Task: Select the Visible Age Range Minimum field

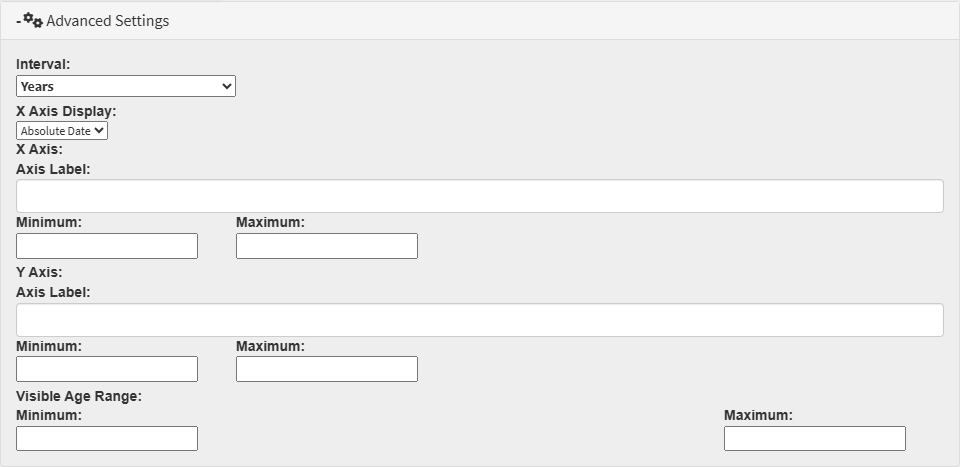Action: tap(107, 438)
